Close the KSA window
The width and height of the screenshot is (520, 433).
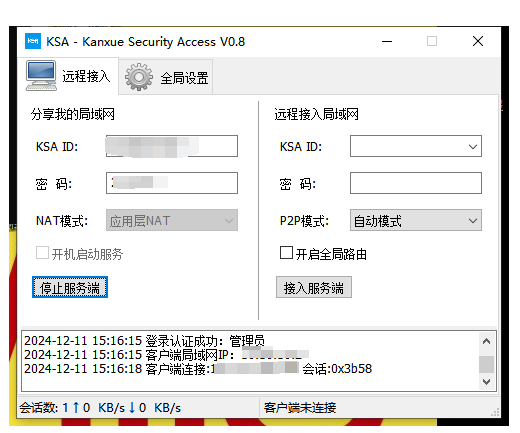tap(478, 42)
